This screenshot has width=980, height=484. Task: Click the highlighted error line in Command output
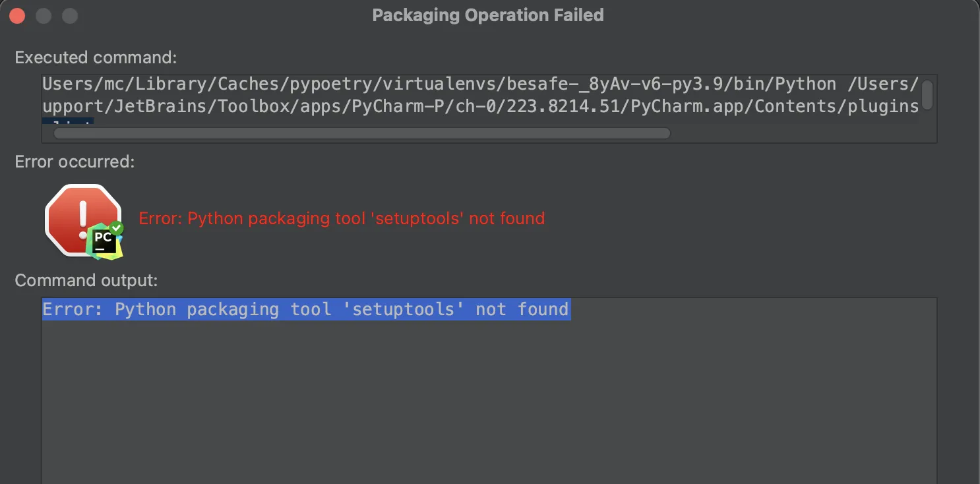pos(305,309)
